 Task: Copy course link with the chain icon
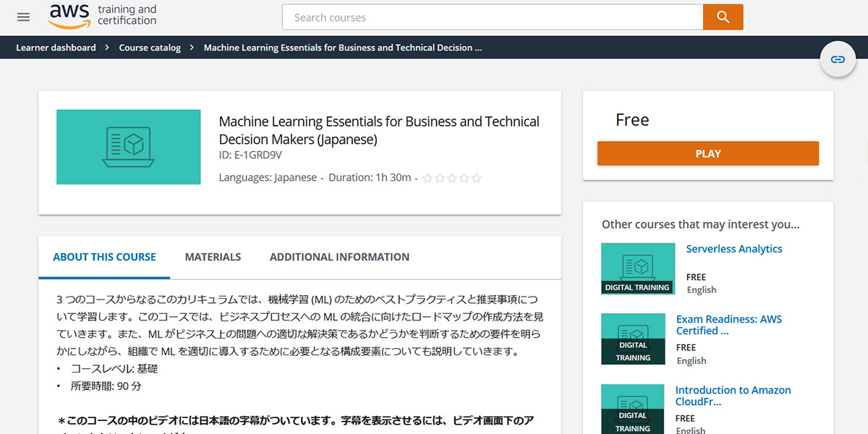click(x=838, y=59)
